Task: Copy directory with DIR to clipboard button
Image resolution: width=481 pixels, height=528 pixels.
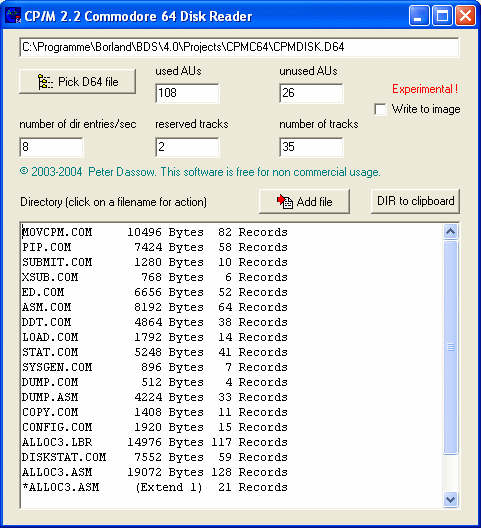Action: point(415,201)
